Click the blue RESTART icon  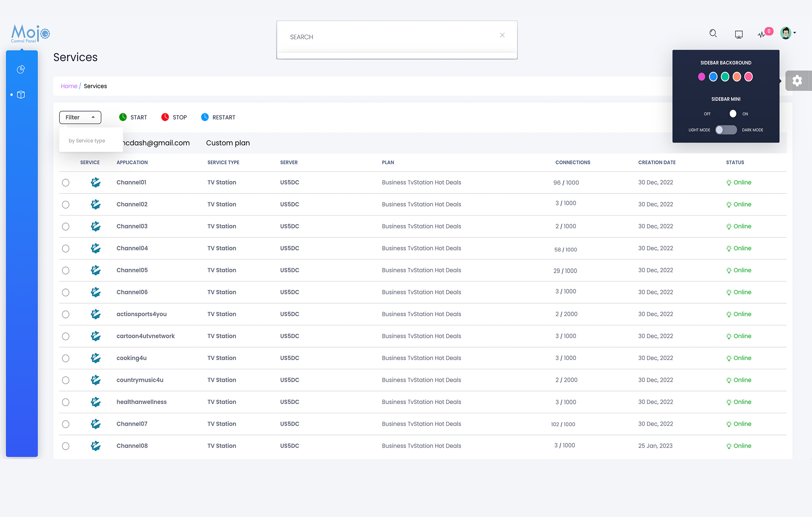(x=205, y=117)
